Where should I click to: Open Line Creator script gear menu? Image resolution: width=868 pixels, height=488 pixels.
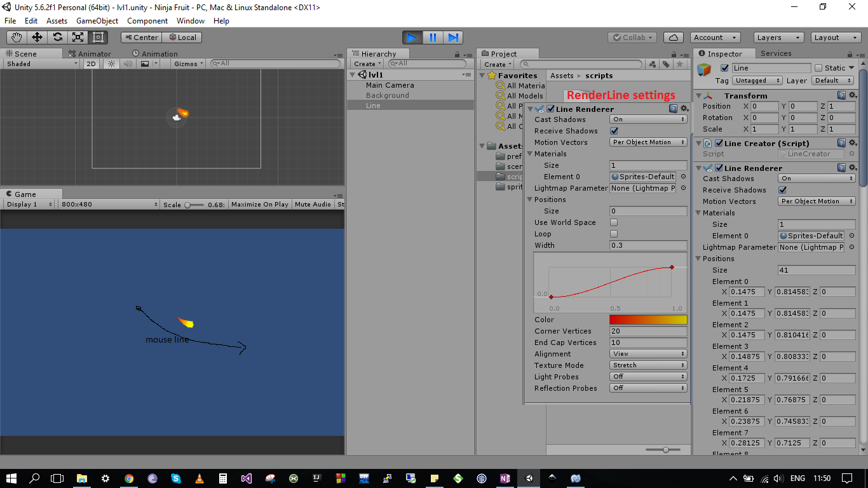(853, 143)
